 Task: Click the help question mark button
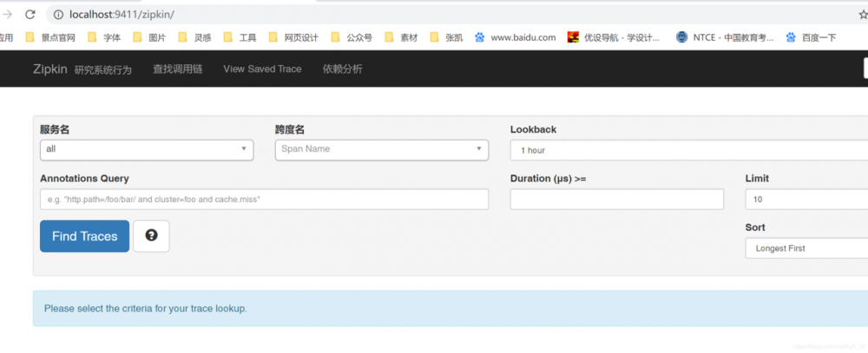pos(151,236)
